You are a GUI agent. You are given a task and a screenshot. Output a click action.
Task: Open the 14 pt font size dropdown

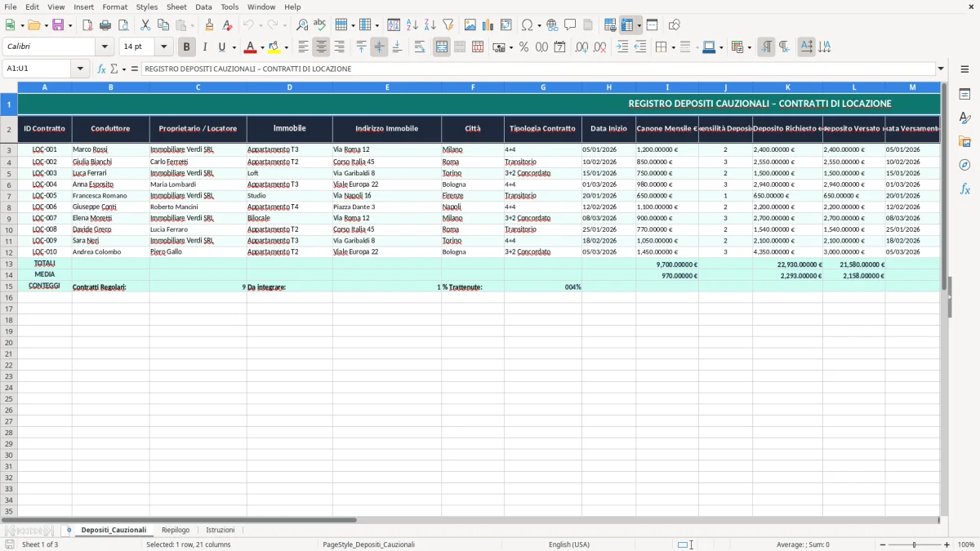[164, 47]
